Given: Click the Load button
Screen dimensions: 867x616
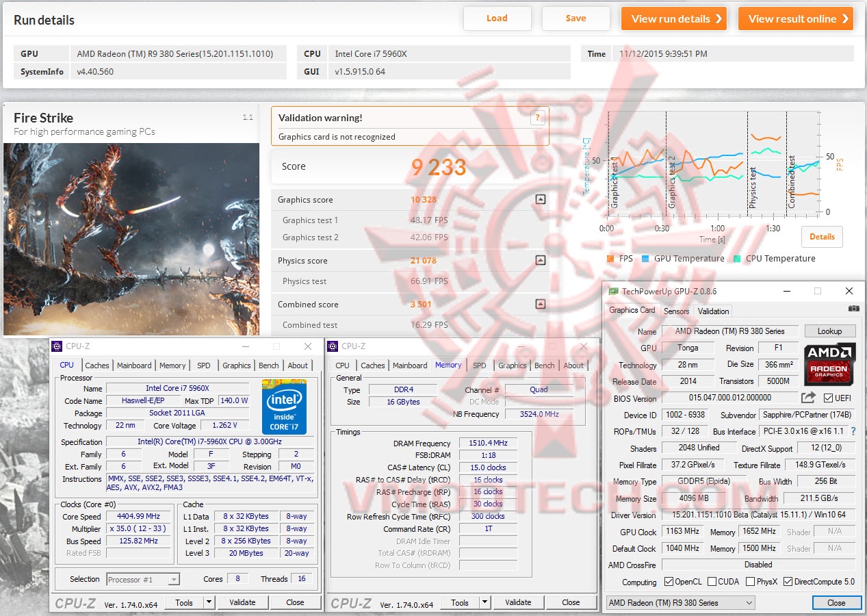Looking at the screenshot, I should (x=497, y=18).
